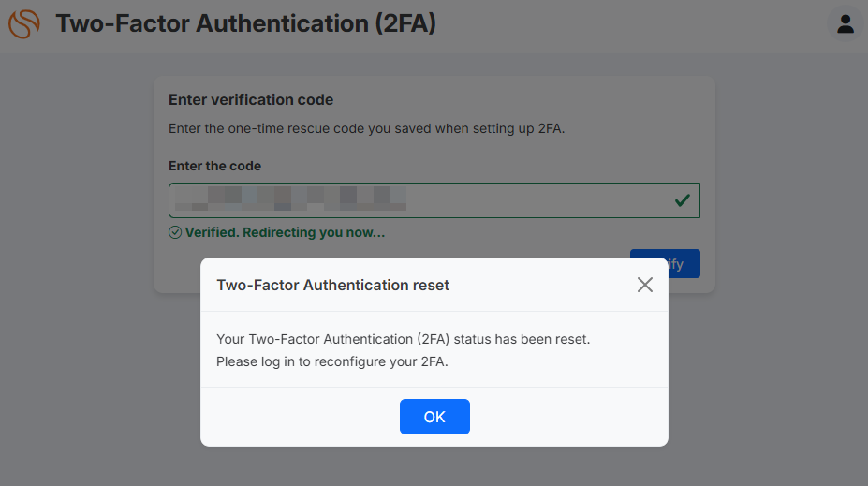Screen dimensions: 868x486
Task: Close the 2FA reset dialog with X
Action: coord(644,285)
